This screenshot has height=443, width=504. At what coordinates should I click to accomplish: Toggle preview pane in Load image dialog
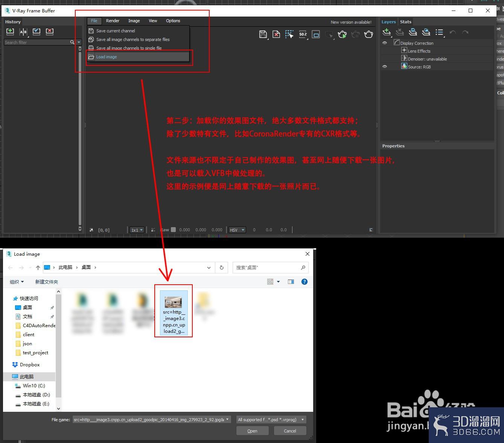point(291,282)
